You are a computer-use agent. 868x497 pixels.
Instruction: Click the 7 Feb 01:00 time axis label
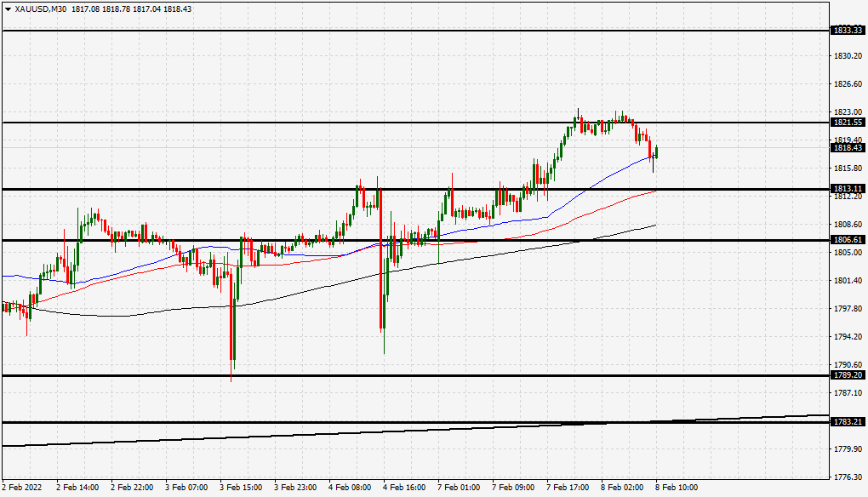pyautogui.click(x=460, y=488)
